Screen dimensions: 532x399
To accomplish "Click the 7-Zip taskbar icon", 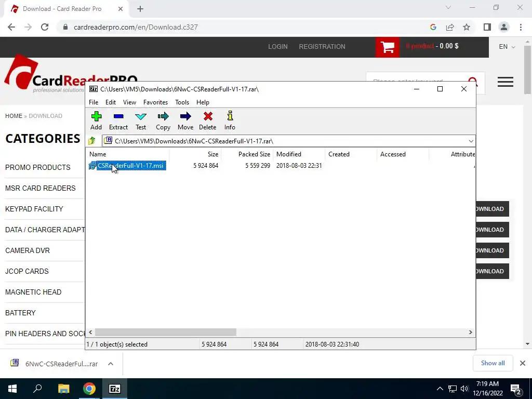I will pos(115,389).
